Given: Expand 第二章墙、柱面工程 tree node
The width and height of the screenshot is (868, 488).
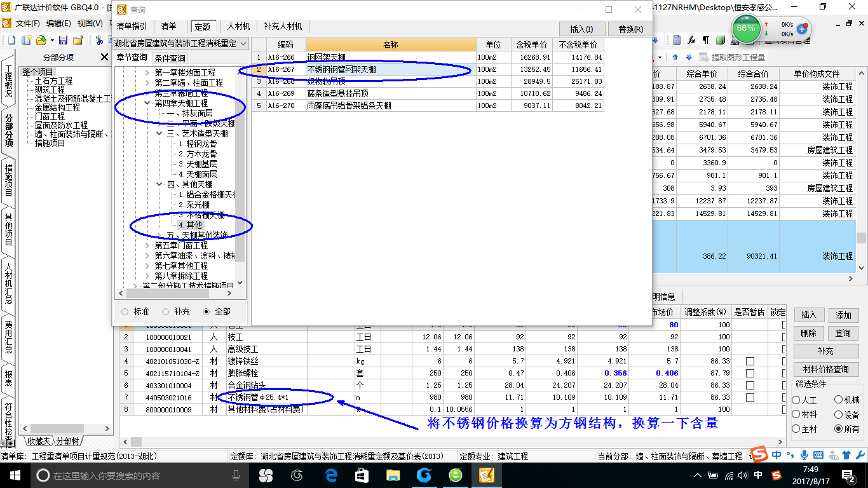Looking at the screenshot, I should click(x=147, y=83).
